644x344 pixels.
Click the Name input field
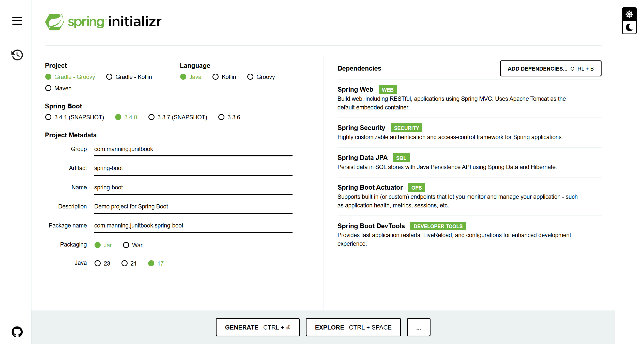[193, 188]
